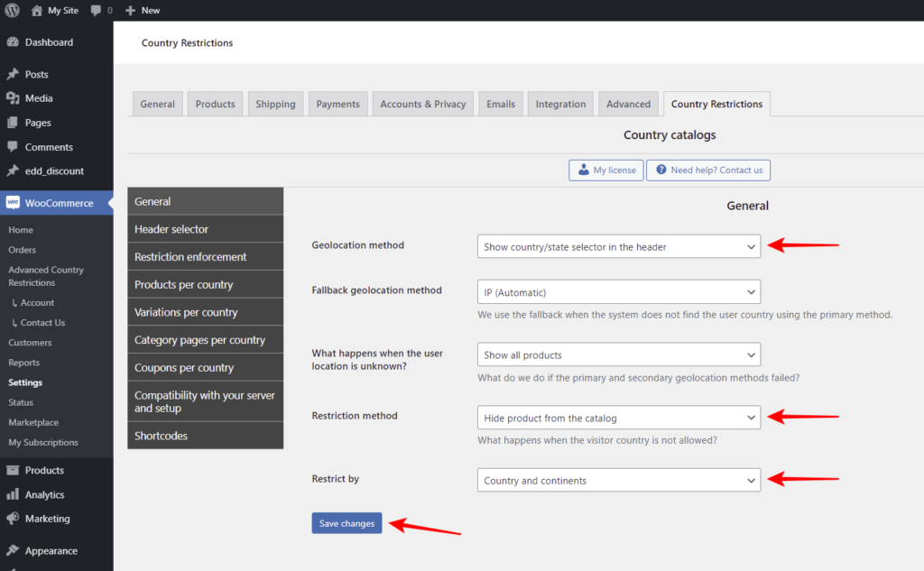Open the Restrict by dropdown

coord(619,480)
